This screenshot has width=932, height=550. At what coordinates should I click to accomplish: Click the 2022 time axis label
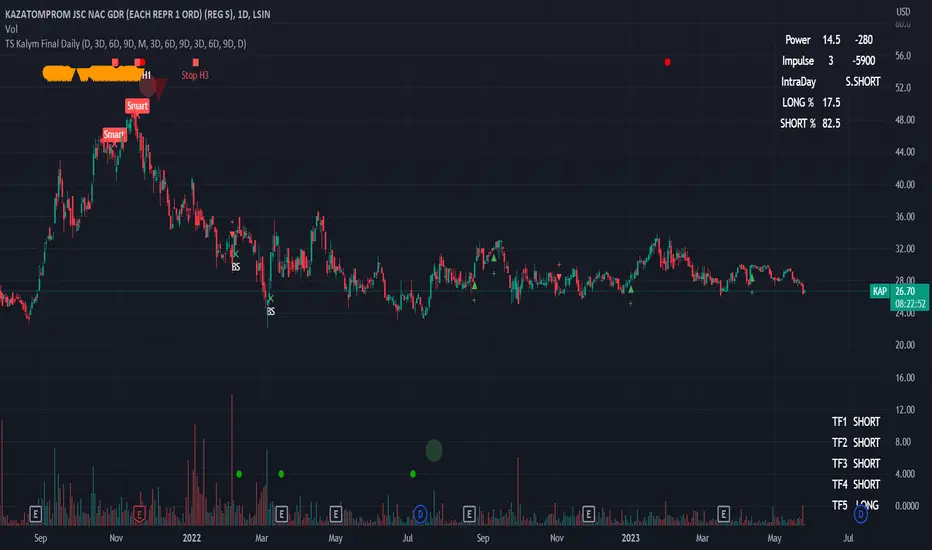click(x=191, y=538)
